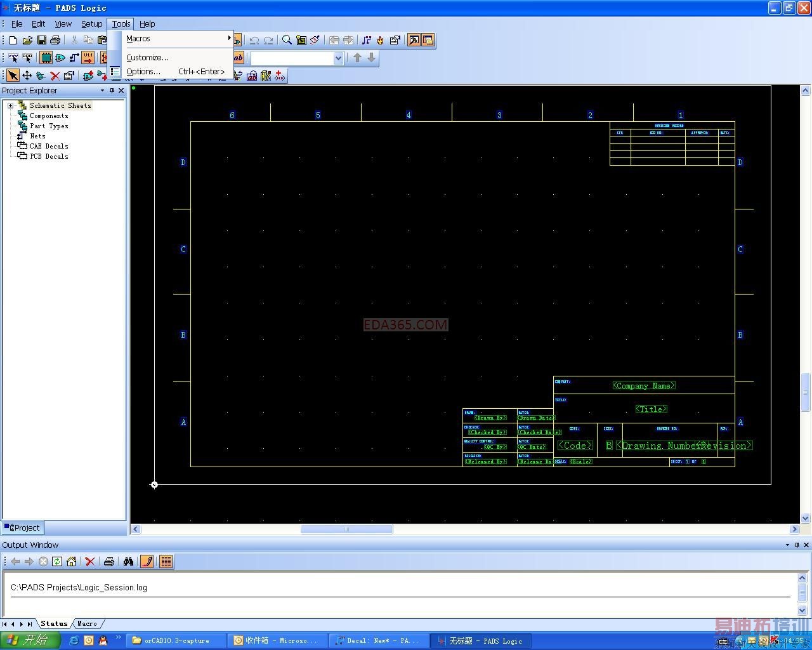Open the Print icon in main toolbar
The width and height of the screenshot is (812, 650).
(55, 40)
